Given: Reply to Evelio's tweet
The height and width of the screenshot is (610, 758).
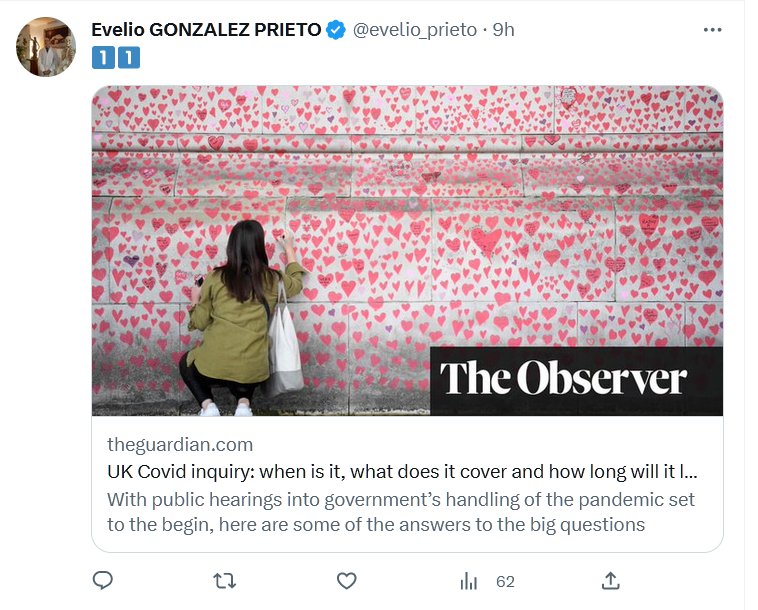Looking at the screenshot, I should 102,580.
